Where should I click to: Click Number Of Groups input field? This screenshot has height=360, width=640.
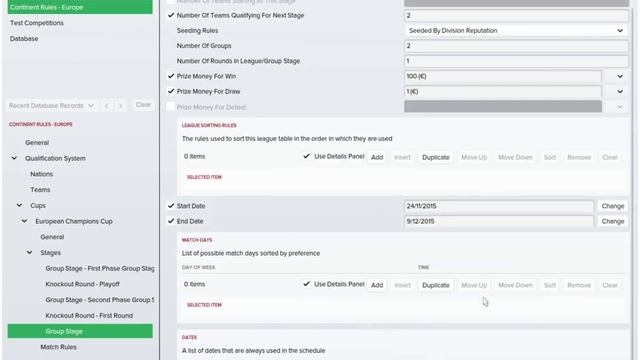point(516,46)
